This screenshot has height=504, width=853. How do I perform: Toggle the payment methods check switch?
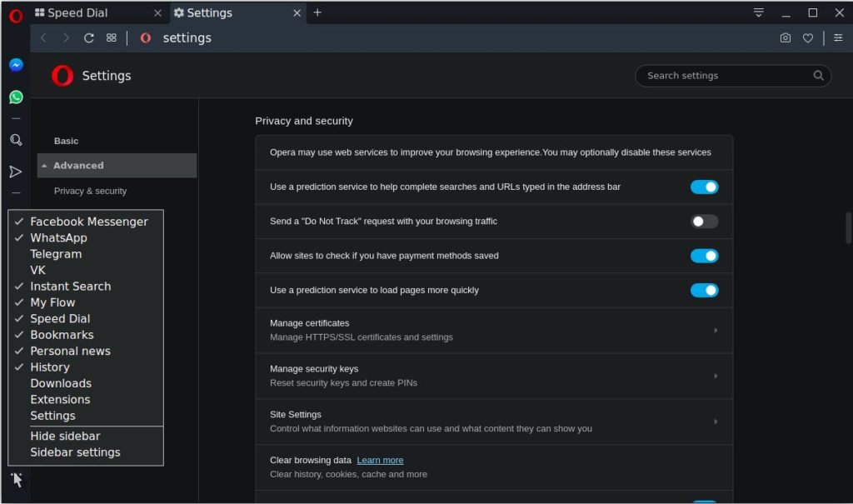coord(704,256)
